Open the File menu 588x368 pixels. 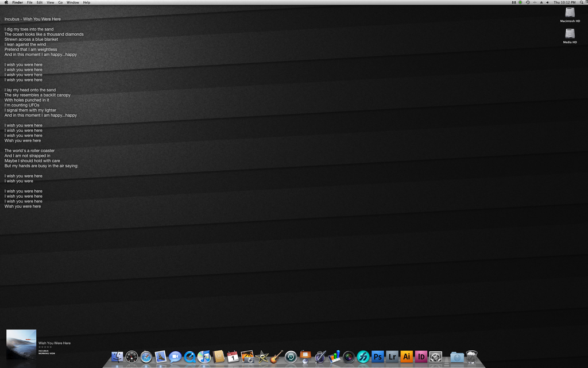(30, 2)
